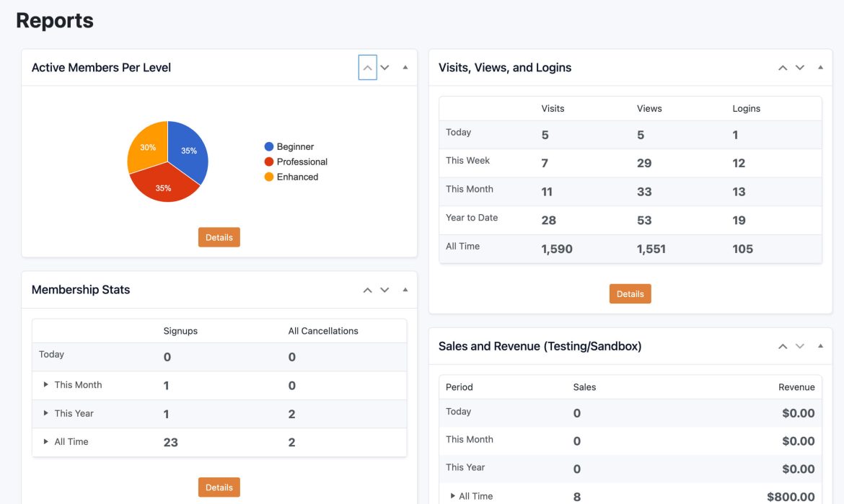Move the Visits, Views, and Logins panel down

[x=799, y=67]
